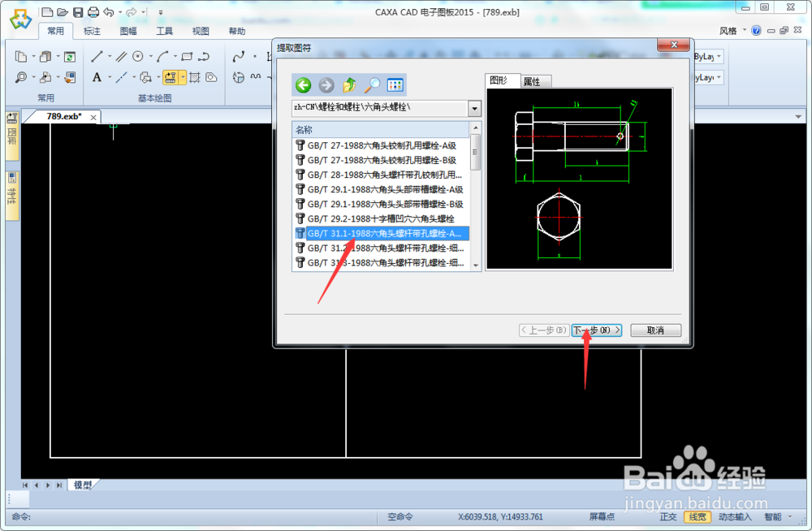Click the list scrollbar down arrow

(x=475, y=265)
